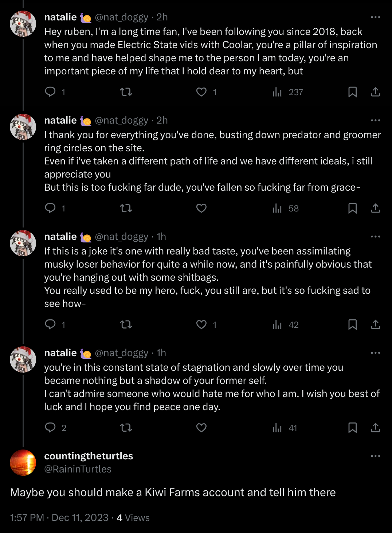392x533 pixels.
Task: Reply to the 'Hey ruben' tweet
Action: [50, 92]
